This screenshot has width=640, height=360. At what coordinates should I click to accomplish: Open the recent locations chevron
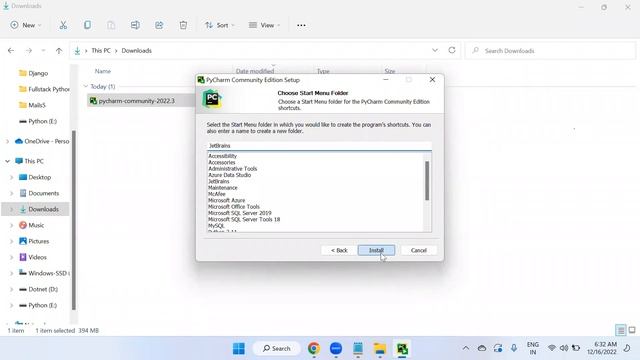pyautogui.click(x=43, y=51)
